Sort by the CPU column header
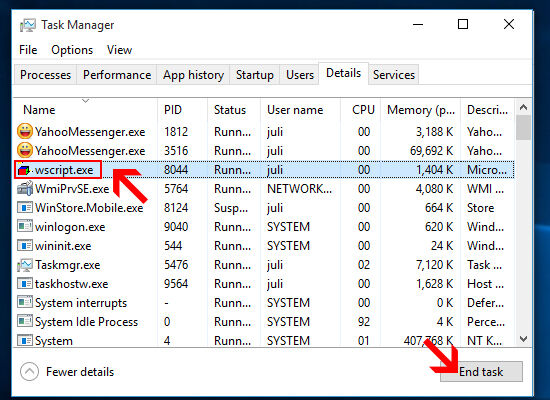 tap(360, 109)
